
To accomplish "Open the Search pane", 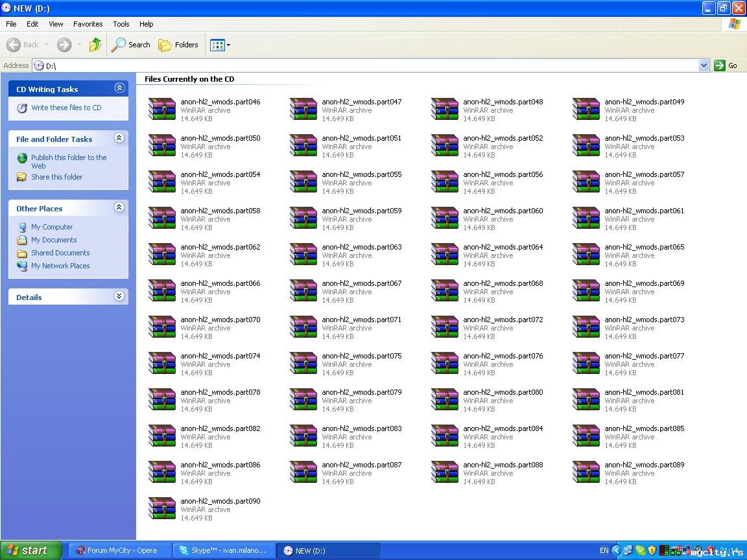I will [130, 45].
